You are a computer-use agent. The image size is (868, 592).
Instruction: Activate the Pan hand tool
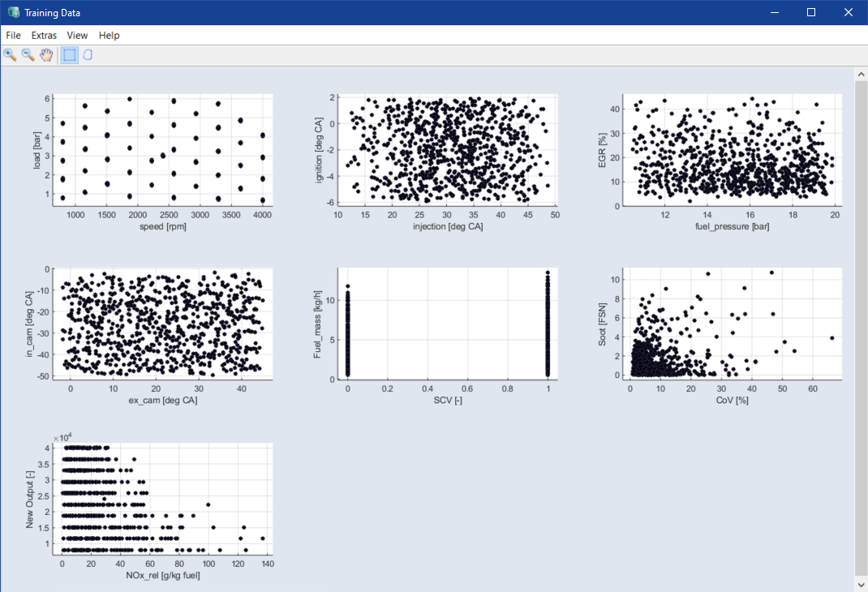point(46,55)
